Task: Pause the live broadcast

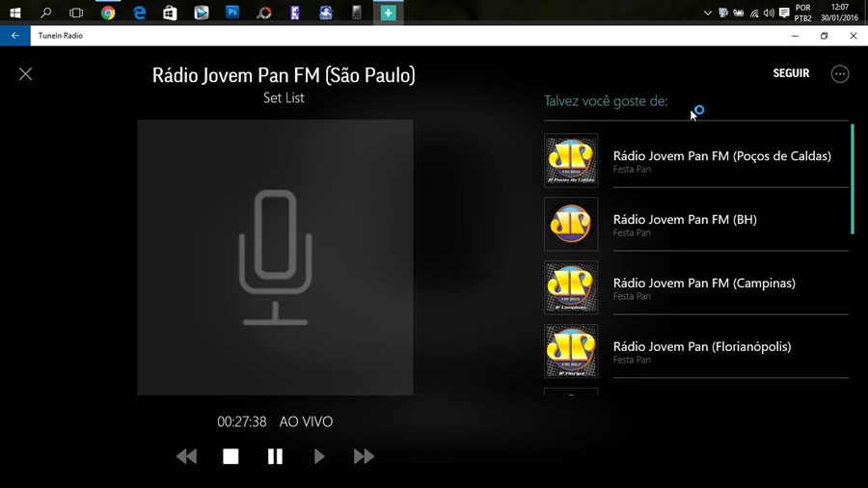Action: [x=275, y=456]
